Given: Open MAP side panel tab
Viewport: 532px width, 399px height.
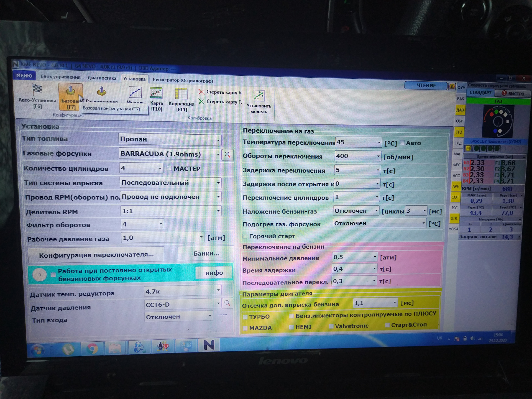Looking at the screenshot, I should coord(457,154).
